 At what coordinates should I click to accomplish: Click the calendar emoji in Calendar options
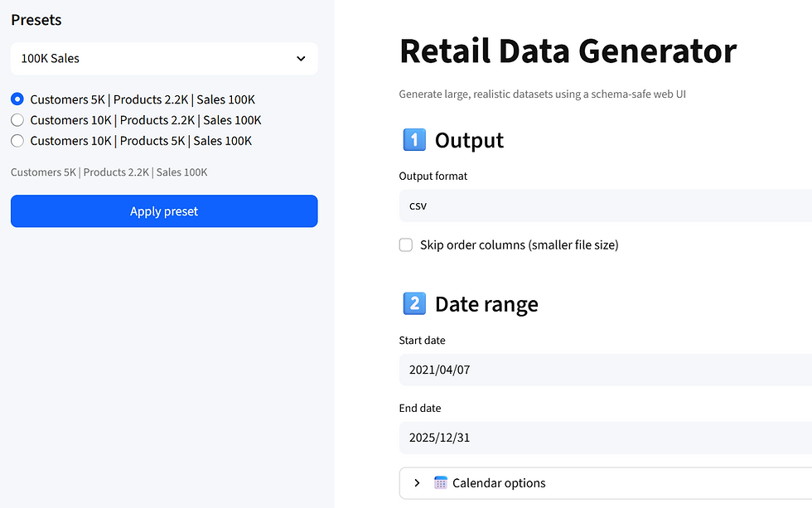[x=441, y=483]
